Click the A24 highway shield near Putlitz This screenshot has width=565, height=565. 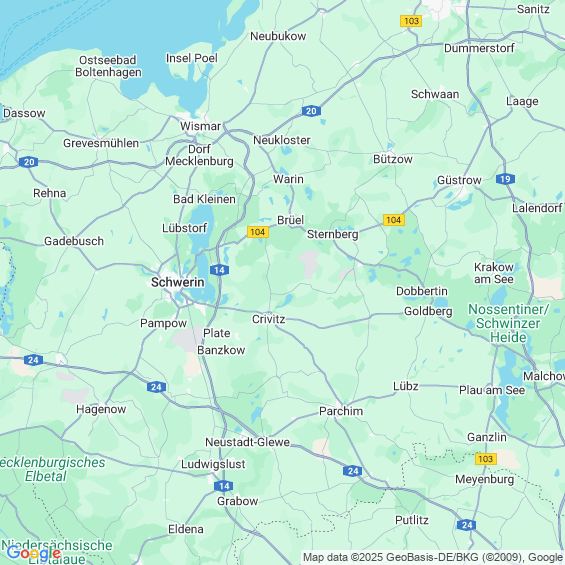pyautogui.click(x=467, y=525)
